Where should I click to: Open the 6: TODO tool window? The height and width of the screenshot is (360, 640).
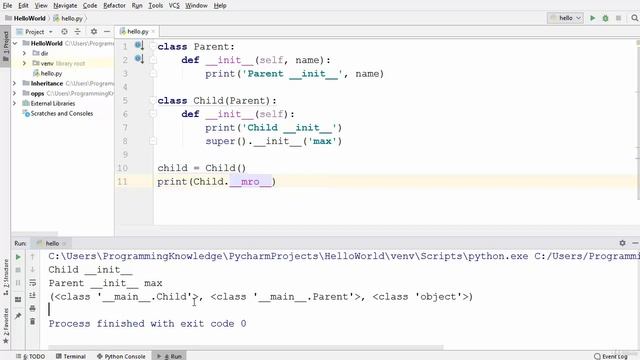[31, 356]
